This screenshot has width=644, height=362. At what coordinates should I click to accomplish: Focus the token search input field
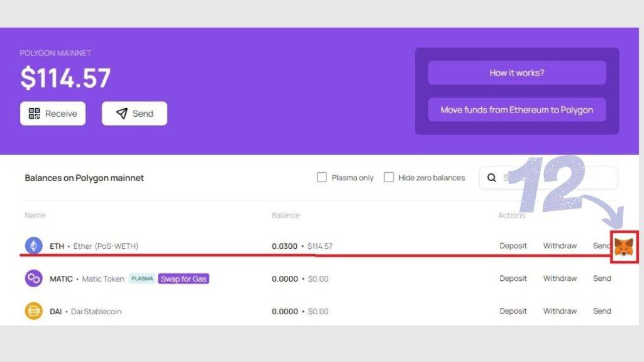pyautogui.click(x=548, y=178)
